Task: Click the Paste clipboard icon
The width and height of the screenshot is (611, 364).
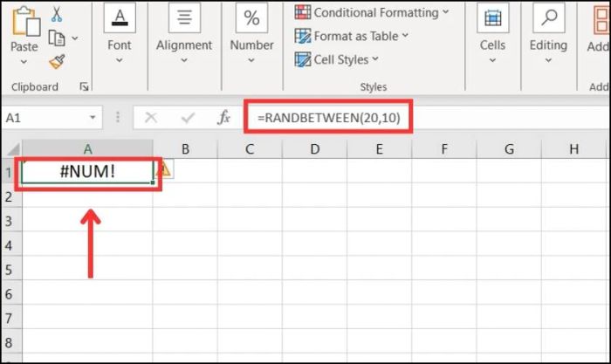Action: point(25,22)
